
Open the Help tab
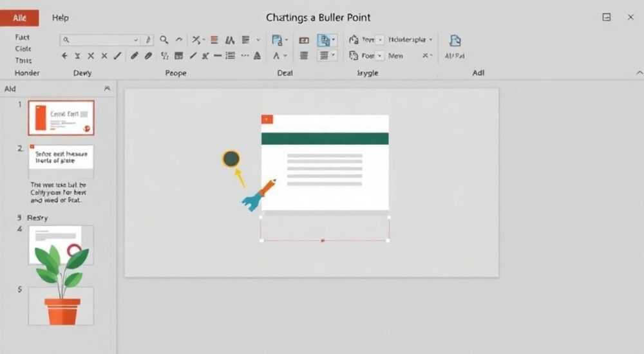pos(61,17)
